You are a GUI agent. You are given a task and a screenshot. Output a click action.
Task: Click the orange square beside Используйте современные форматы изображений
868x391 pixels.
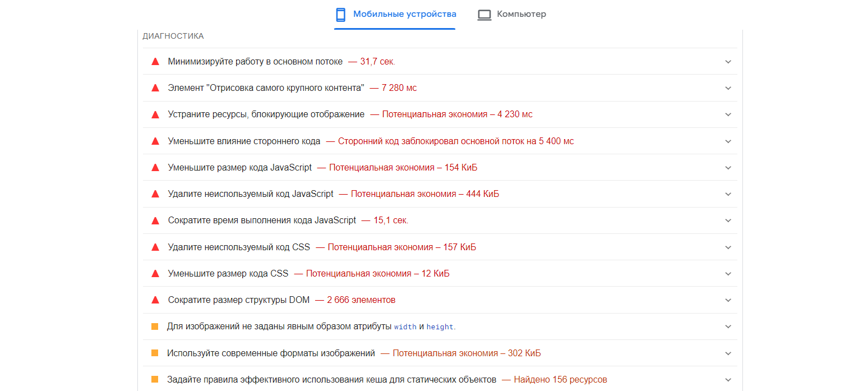(155, 353)
